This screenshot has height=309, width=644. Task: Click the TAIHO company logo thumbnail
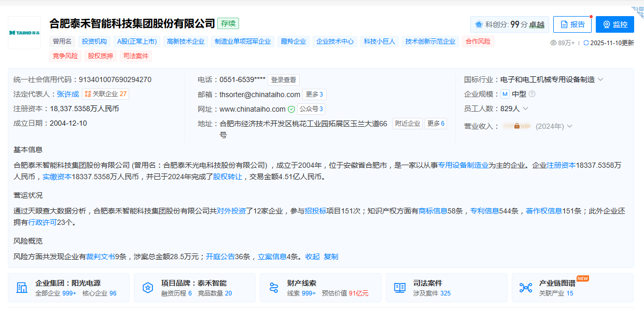(24, 33)
